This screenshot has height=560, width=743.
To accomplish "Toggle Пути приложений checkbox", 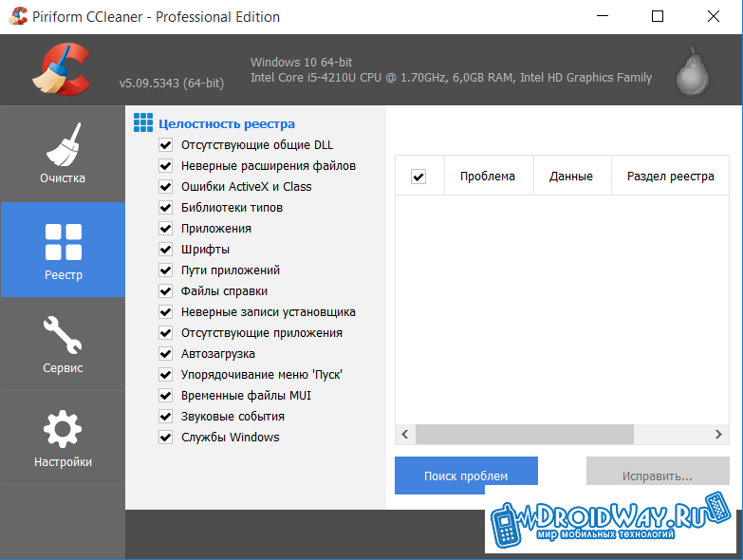I will coord(165,271).
